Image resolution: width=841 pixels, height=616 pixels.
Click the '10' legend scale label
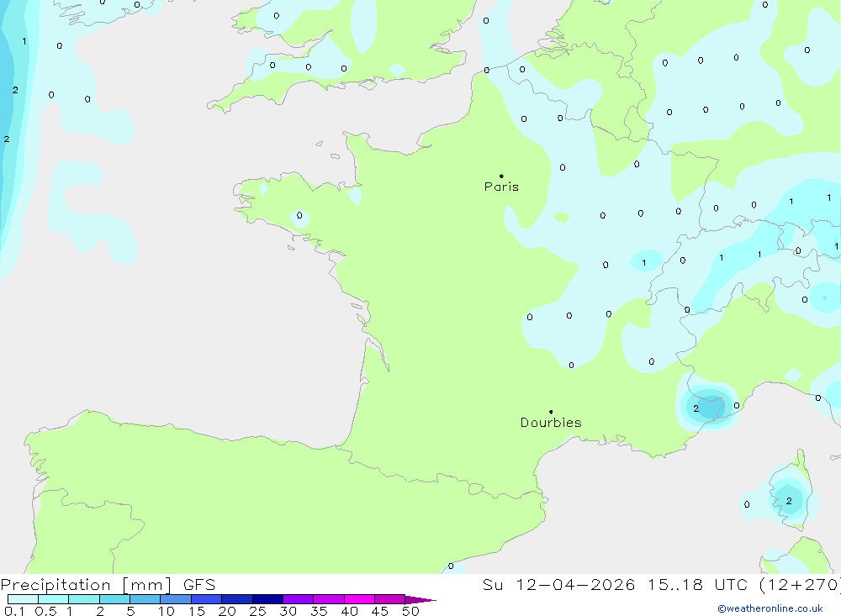tap(167, 611)
